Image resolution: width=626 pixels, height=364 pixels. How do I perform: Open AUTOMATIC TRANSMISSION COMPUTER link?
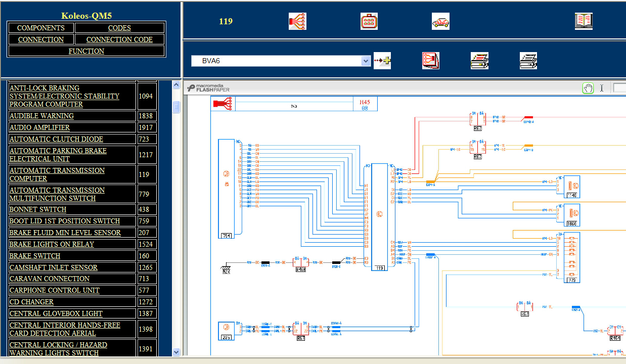(57, 174)
